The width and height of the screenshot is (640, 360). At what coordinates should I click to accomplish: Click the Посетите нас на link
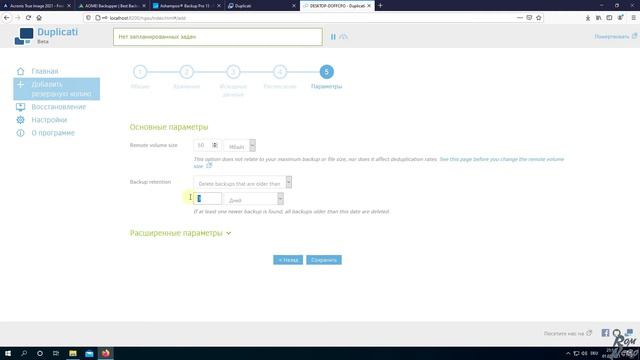[567, 333]
